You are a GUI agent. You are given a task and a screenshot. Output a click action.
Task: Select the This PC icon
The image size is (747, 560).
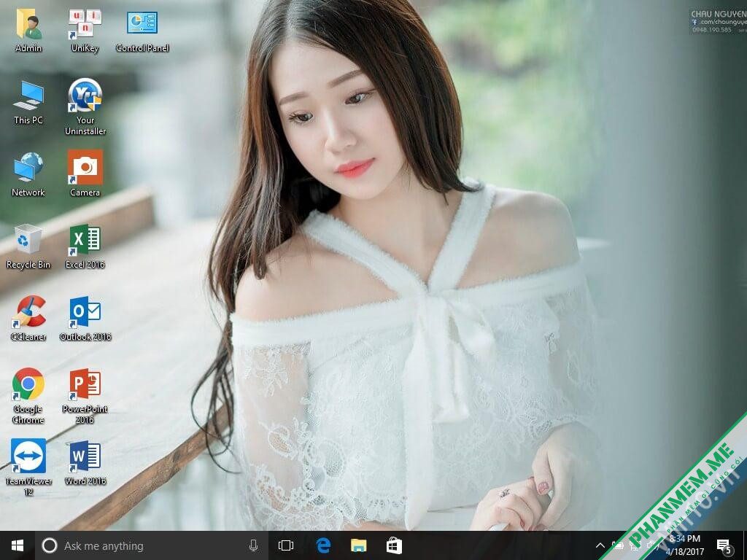28,102
